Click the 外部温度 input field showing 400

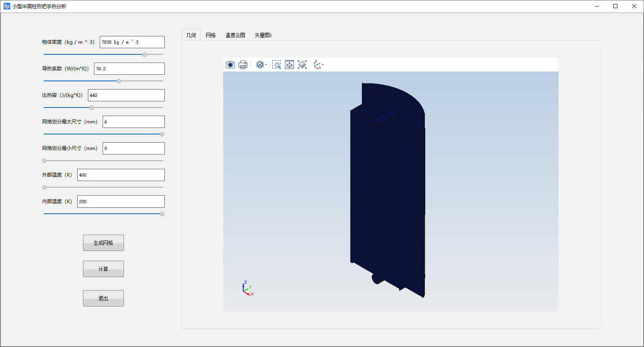point(121,175)
